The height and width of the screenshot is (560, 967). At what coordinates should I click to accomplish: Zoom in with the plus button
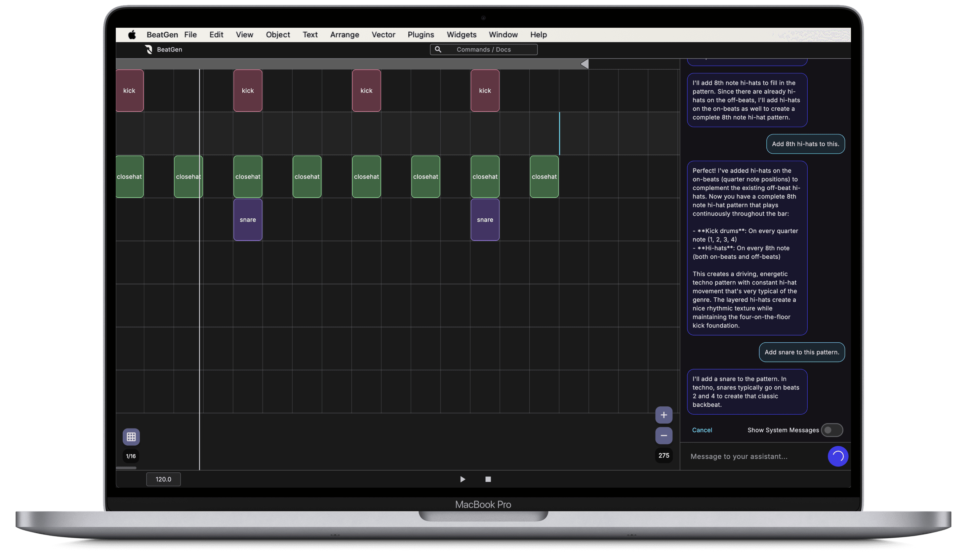pos(664,415)
